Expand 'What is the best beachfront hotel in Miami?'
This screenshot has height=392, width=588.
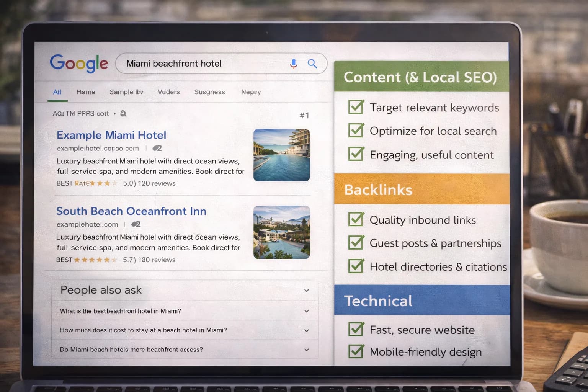[x=185, y=311]
